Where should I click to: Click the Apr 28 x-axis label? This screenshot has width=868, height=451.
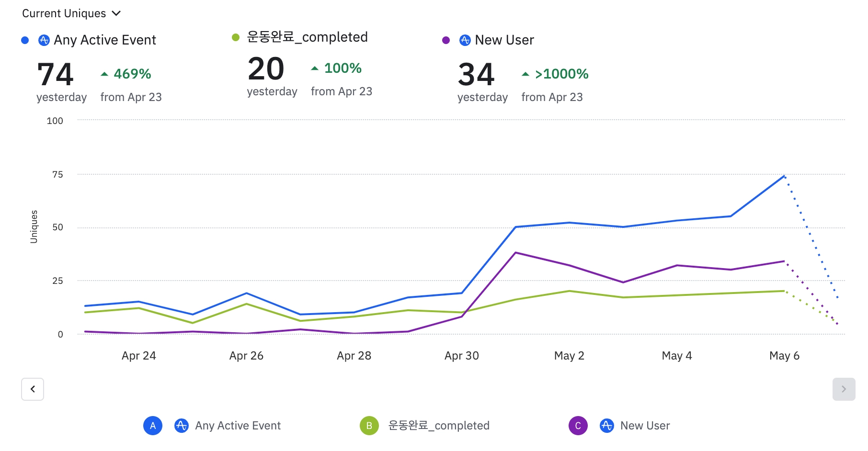[354, 356]
